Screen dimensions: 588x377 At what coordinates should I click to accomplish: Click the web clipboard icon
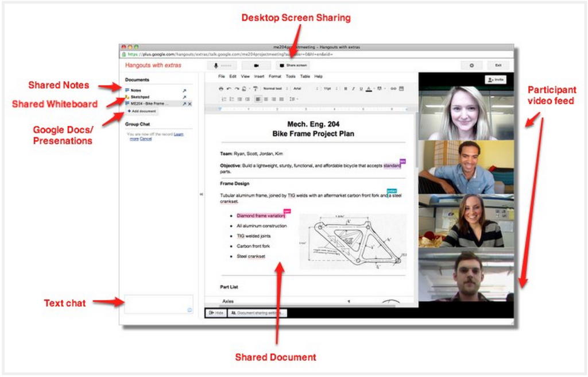pyautogui.click(x=245, y=89)
